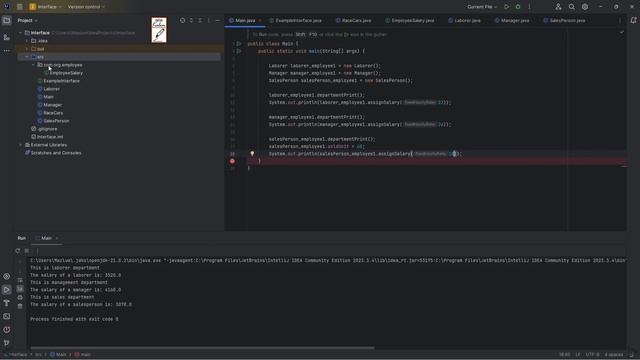Open the Project tool window icon
Viewport: 640px width, 360px height.
pos(7,20)
